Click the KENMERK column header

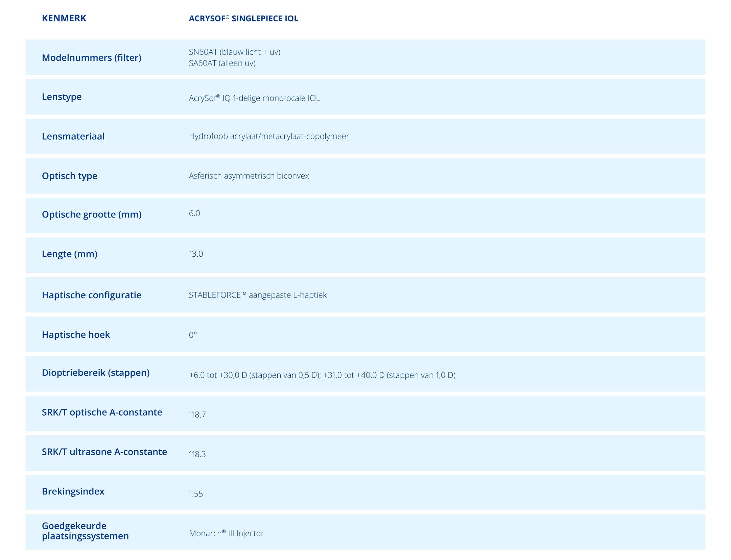click(64, 18)
